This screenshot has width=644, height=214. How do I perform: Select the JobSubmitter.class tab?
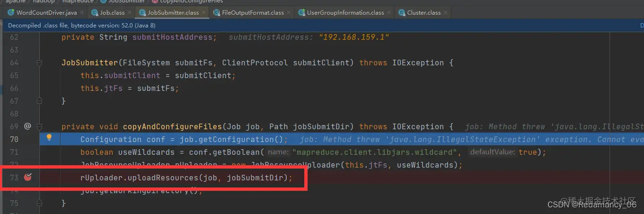pyautogui.click(x=172, y=12)
